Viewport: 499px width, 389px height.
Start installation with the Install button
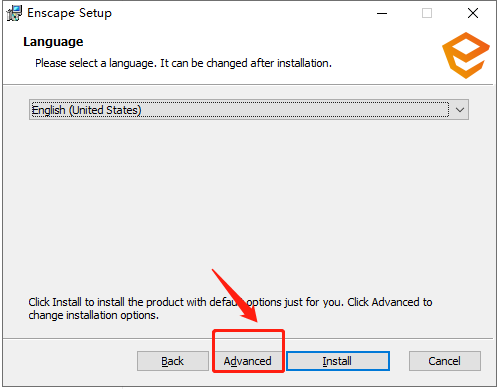point(338,361)
